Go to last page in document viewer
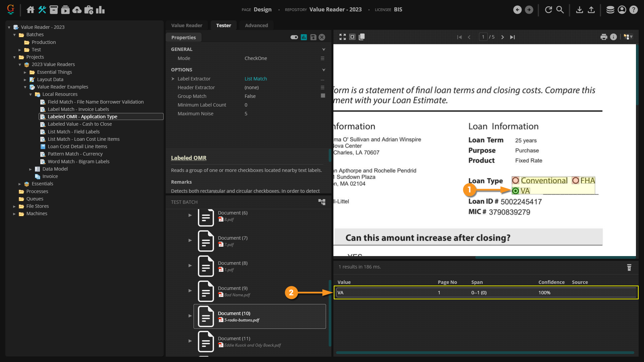The height and width of the screenshot is (362, 644). point(512,37)
